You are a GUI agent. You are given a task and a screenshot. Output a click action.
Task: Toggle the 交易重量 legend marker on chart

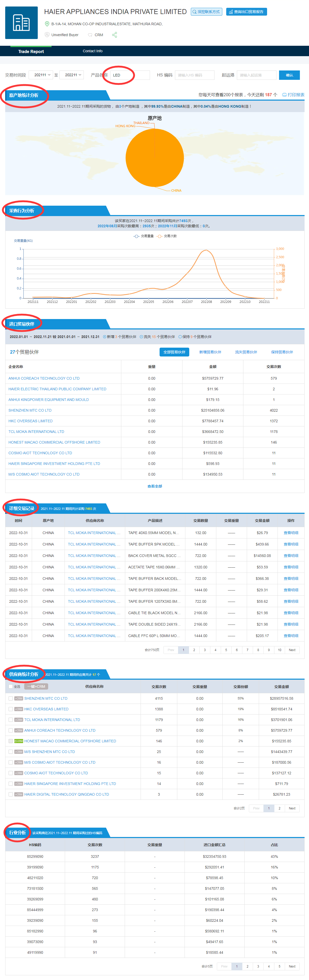[x=136, y=236]
